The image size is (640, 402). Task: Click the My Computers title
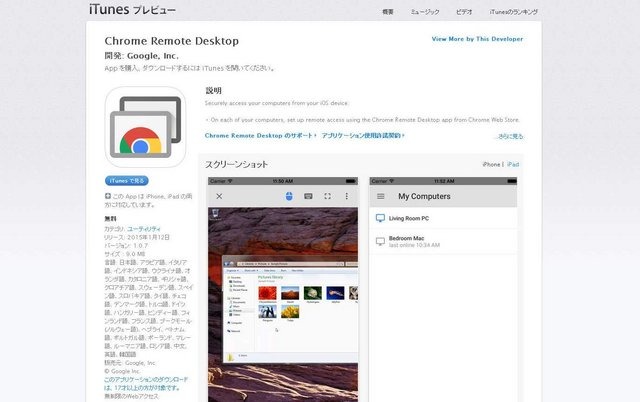pos(424,196)
